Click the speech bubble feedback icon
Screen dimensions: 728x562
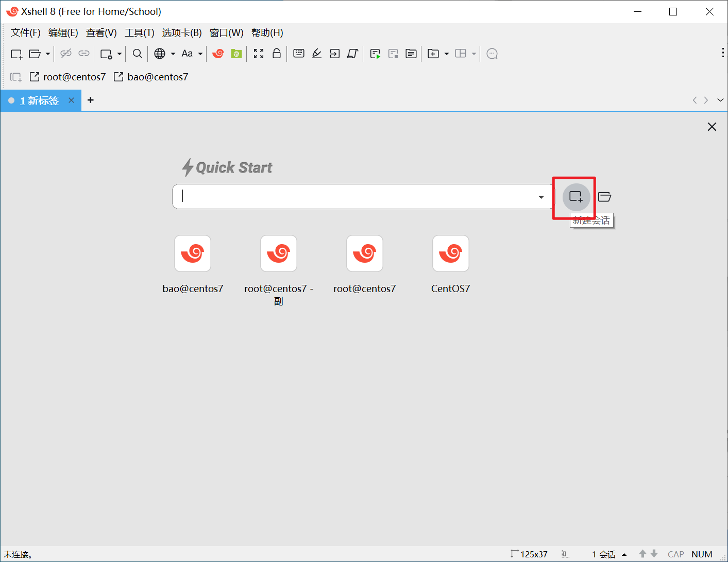tap(492, 54)
